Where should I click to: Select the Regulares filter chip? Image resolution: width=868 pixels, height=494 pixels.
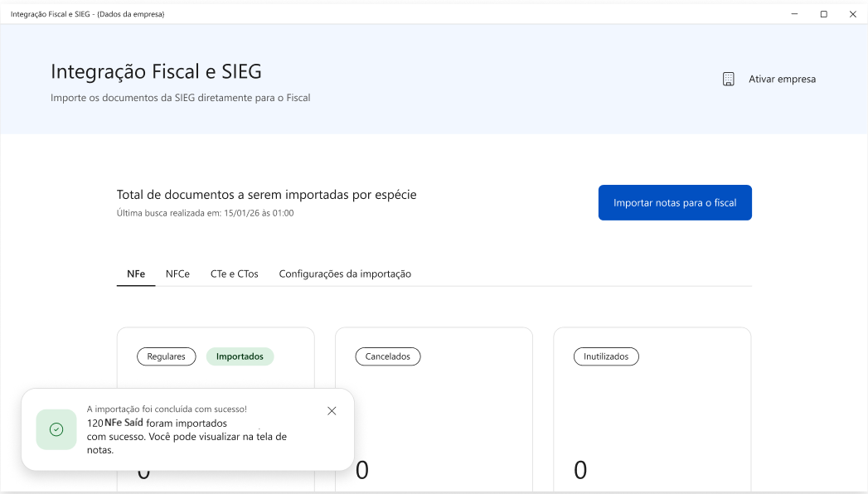pyautogui.click(x=166, y=356)
